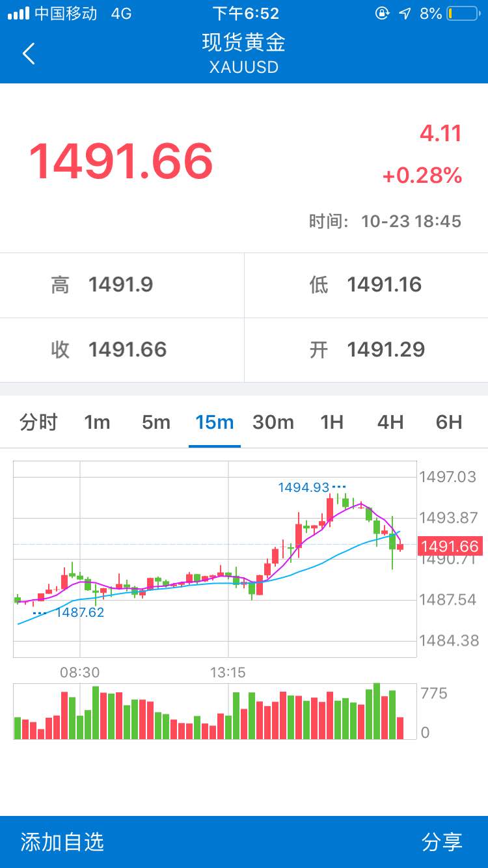
Task: Select the 分时 chart tab
Action: click(x=39, y=422)
